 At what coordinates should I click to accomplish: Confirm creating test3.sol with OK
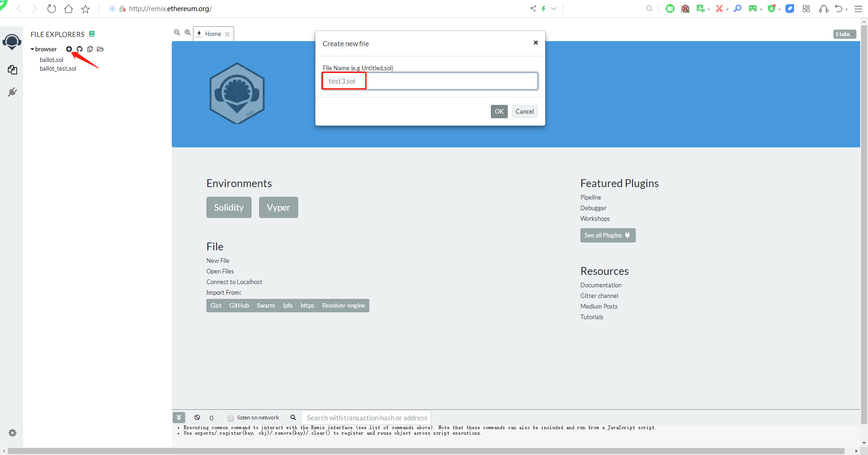[x=499, y=111]
